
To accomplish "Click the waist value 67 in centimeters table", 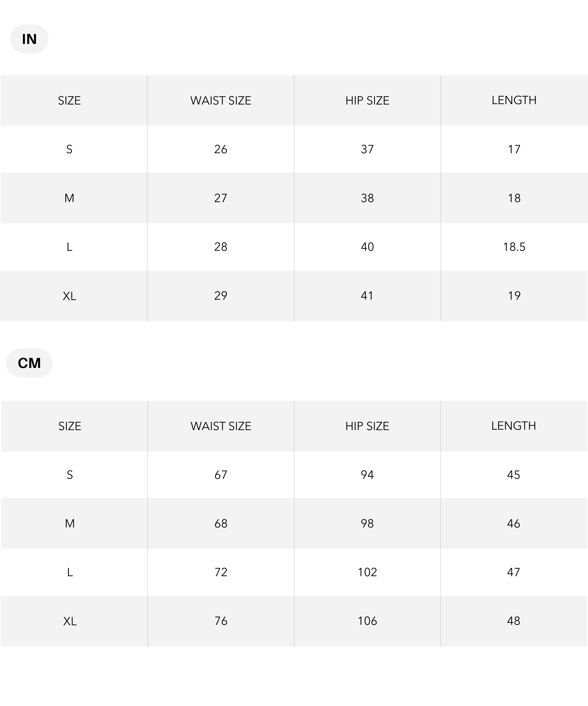I will 221,475.
